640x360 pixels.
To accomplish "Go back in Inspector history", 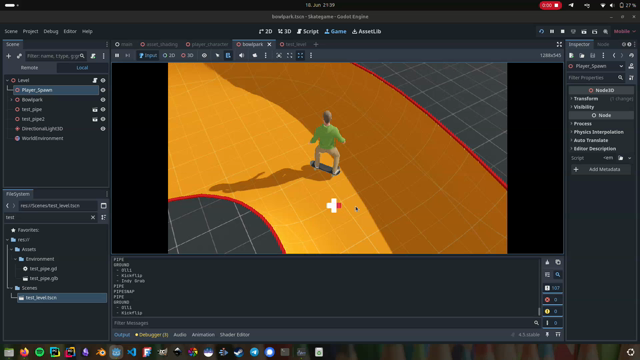I will pos(614,56).
